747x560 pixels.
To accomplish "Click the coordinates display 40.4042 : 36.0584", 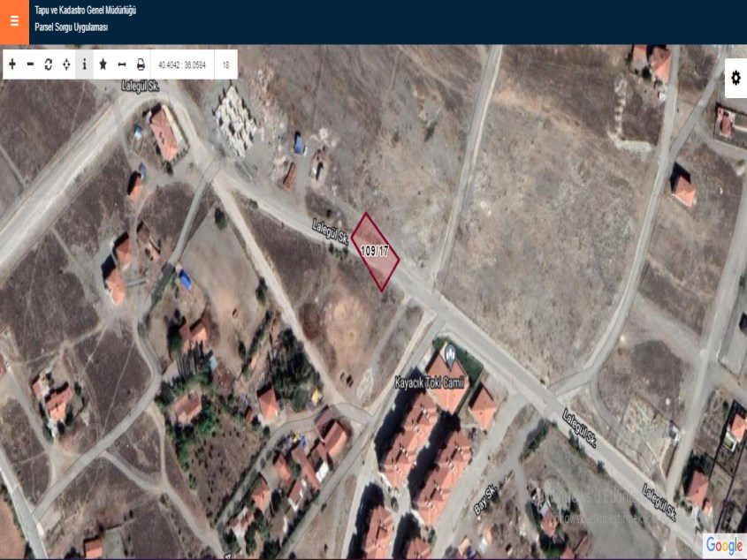I will pos(183,64).
